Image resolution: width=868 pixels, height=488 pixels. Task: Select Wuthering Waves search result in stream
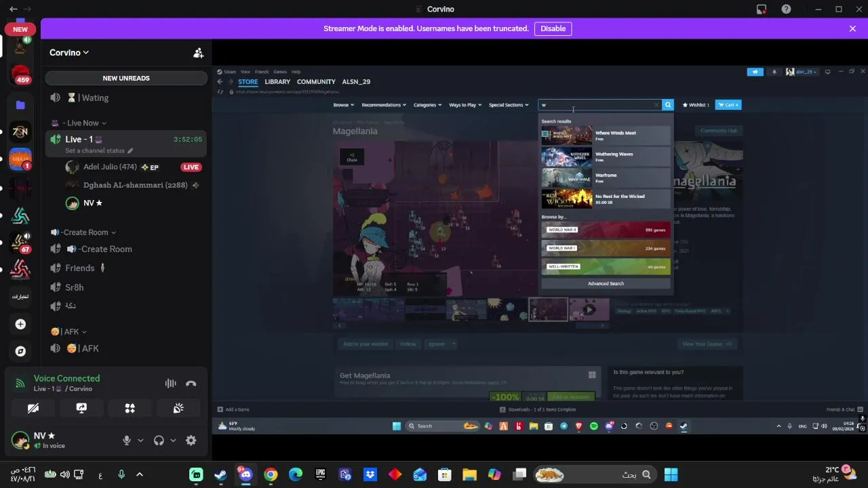pos(606,157)
